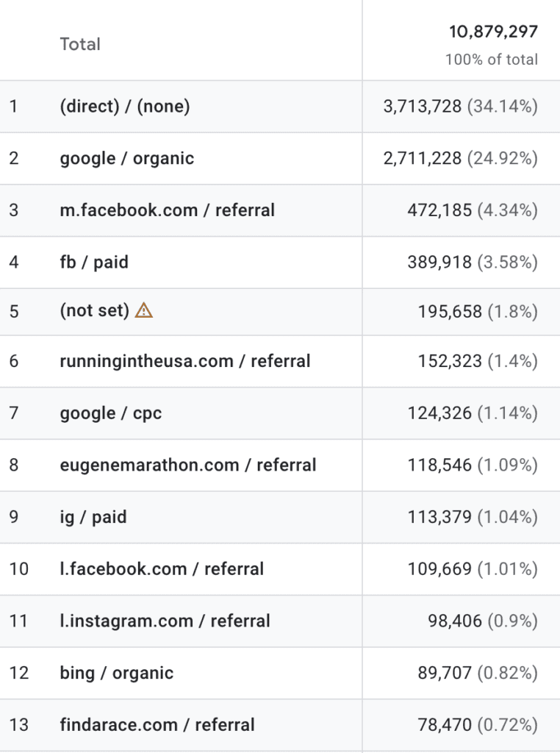This screenshot has width=560, height=753.
Task: Click the (not set) source label
Action: [x=95, y=311]
